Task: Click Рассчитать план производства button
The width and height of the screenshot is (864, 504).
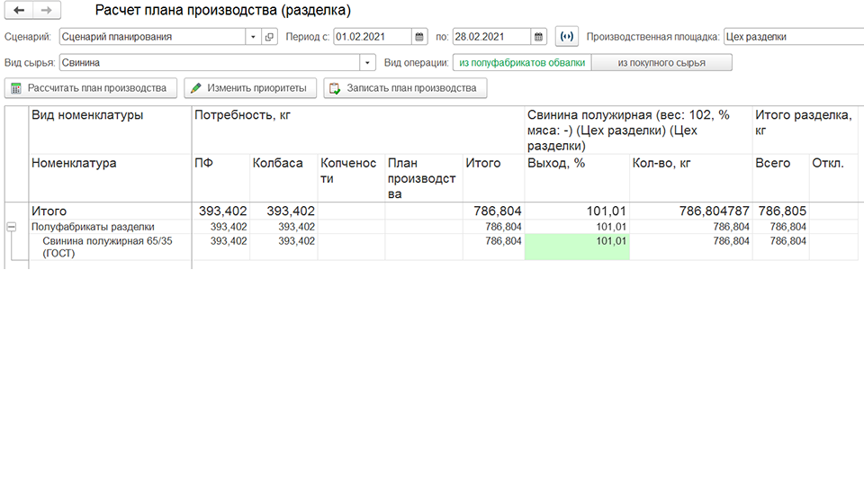Action: 91,88
